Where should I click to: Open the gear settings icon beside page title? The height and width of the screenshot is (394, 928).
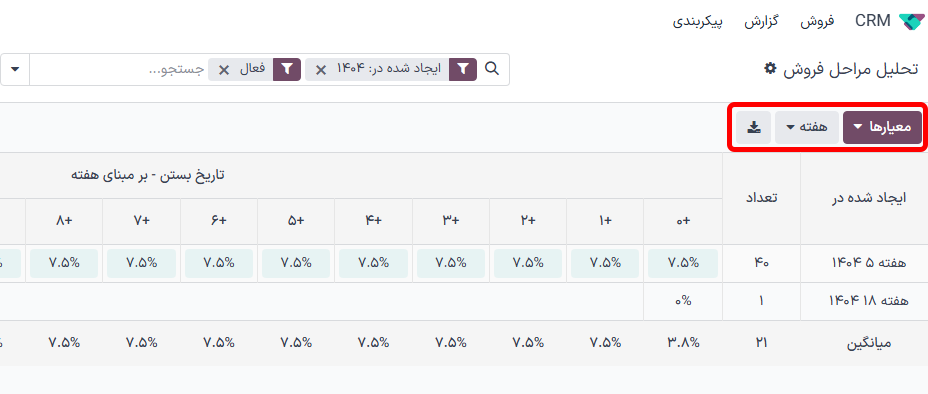[x=769, y=69]
